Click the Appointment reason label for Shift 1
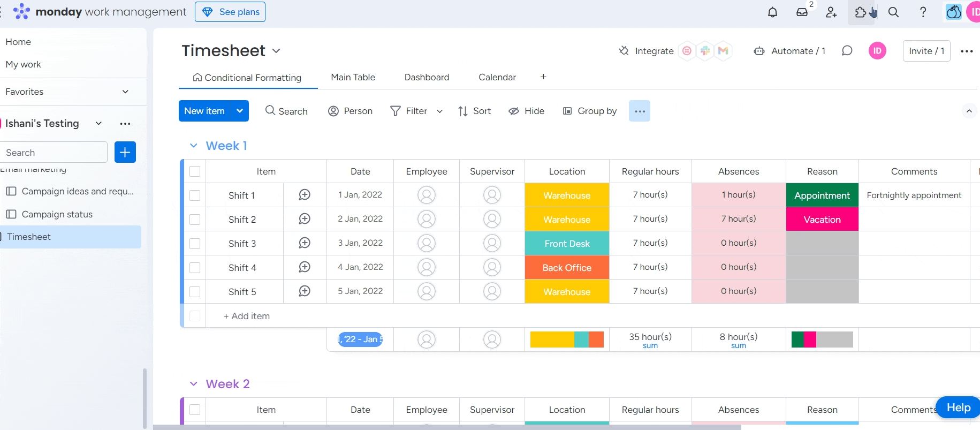Image resolution: width=980 pixels, height=430 pixels. pos(822,195)
